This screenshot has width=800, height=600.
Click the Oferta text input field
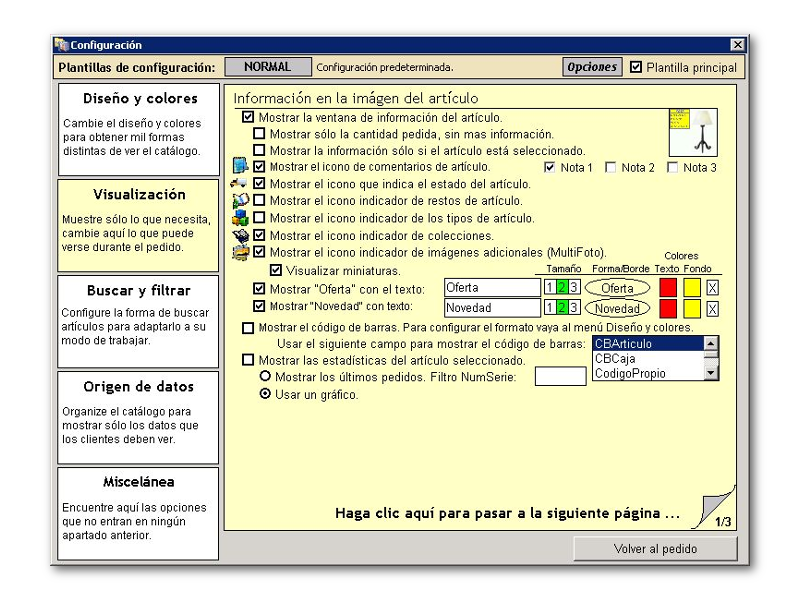(x=492, y=288)
